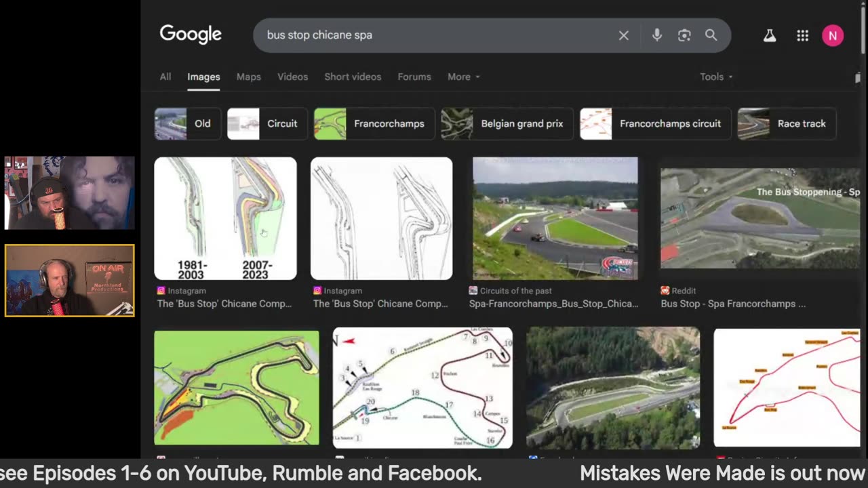
Task: Filter results with the Circuit chip
Action: click(x=267, y=123)
